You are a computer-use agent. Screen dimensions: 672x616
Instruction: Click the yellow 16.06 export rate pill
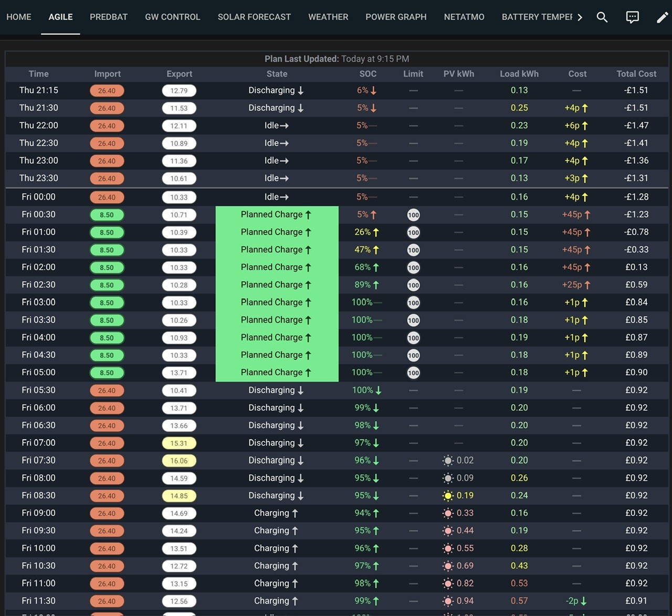click(178, 461)
